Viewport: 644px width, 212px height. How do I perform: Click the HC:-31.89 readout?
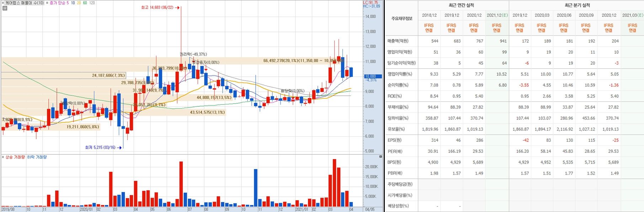(372, 6)
